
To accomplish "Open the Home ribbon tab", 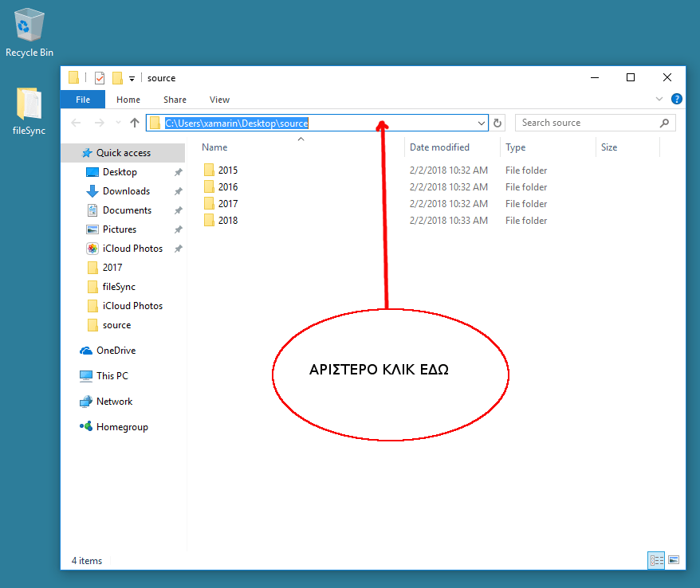I will (x=128, y=99).
